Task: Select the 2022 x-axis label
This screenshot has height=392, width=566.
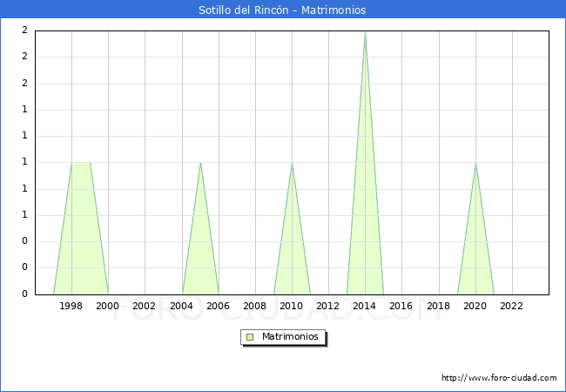Action: pos(511,306)
